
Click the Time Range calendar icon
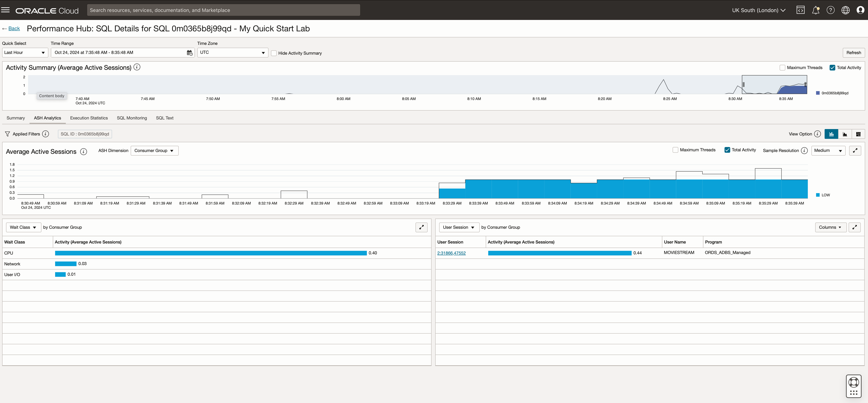coord(190,53)
